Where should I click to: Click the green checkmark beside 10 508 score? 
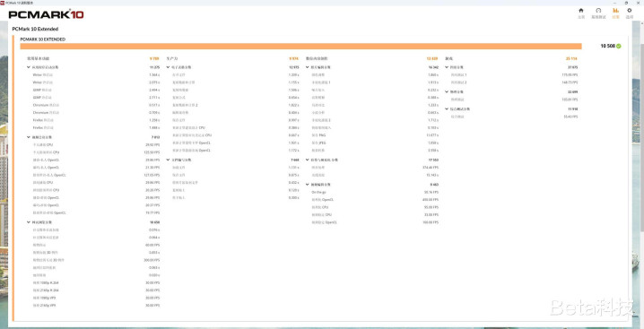click(619, 46)
